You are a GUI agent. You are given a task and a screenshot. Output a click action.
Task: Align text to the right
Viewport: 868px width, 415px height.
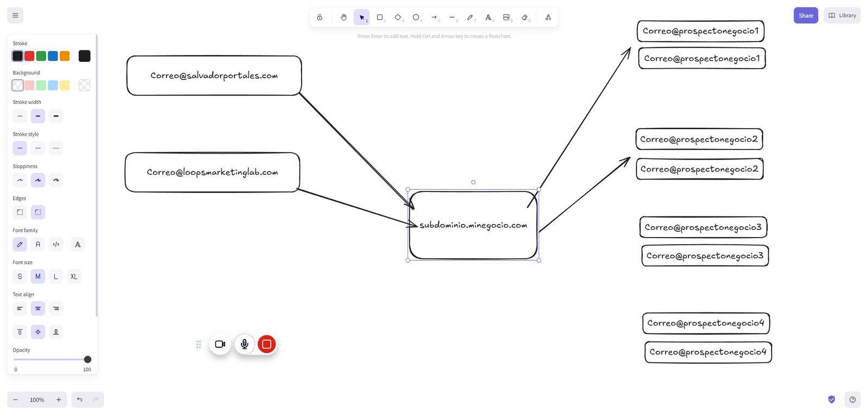point(56,308)
